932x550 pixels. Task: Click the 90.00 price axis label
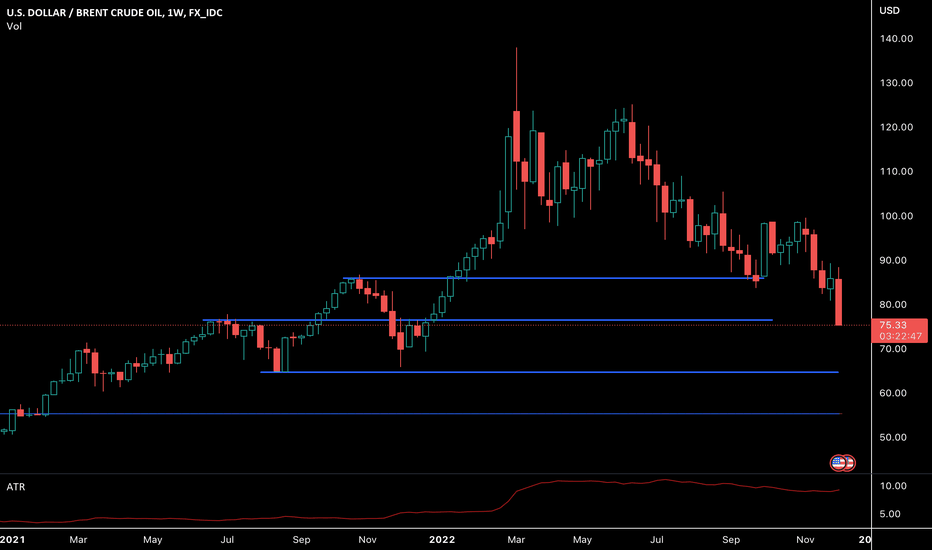(893, 260)
